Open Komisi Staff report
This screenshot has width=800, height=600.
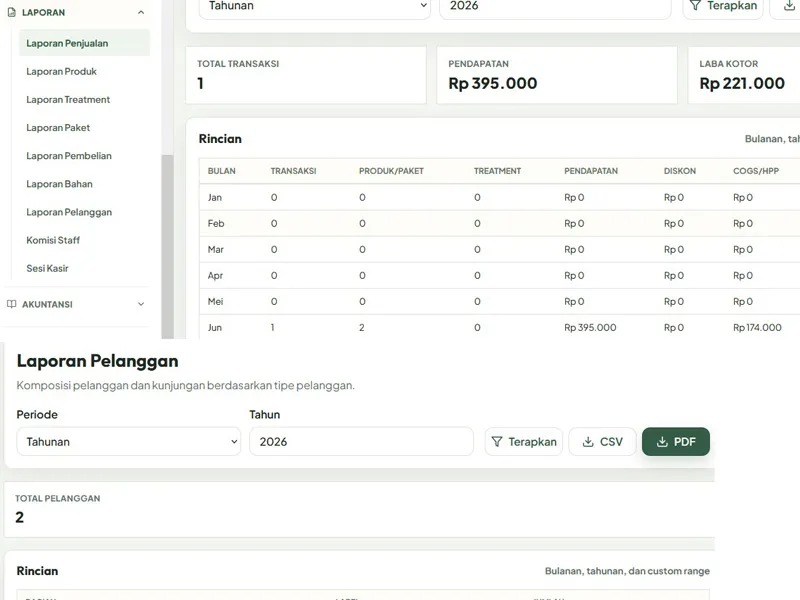point(53,240)
